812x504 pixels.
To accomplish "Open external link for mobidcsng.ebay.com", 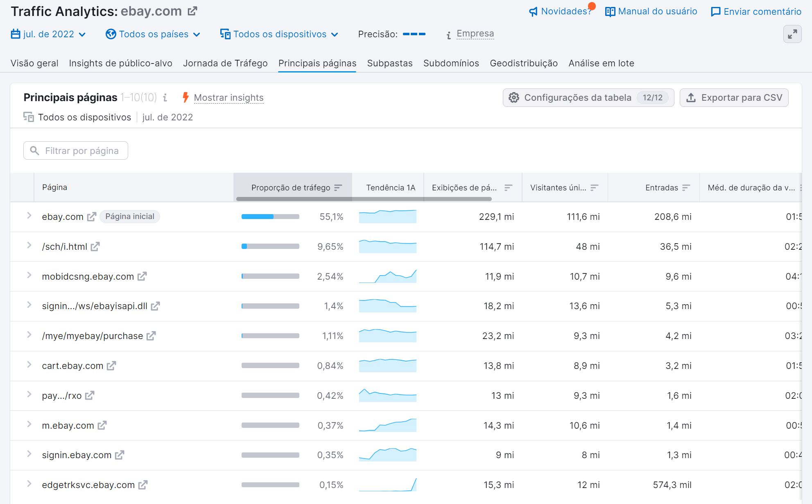I will click(x=142, y=276).
